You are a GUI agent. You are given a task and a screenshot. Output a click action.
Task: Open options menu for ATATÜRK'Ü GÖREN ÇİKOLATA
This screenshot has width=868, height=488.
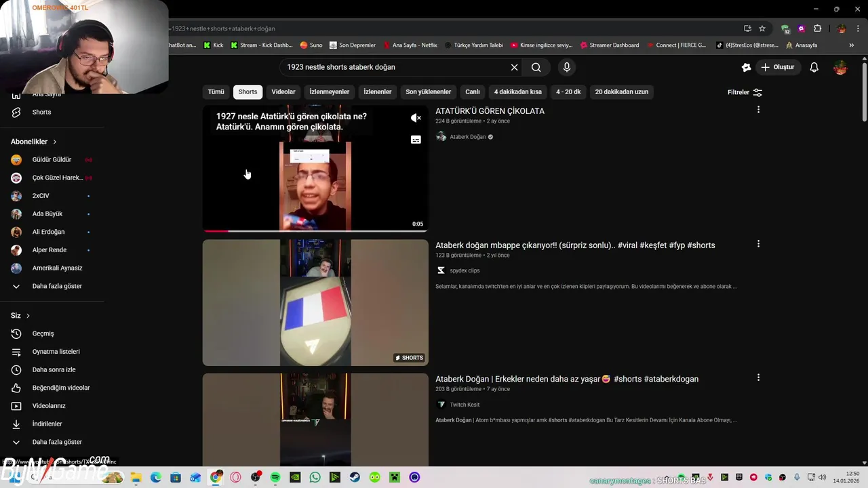[758, 110]
